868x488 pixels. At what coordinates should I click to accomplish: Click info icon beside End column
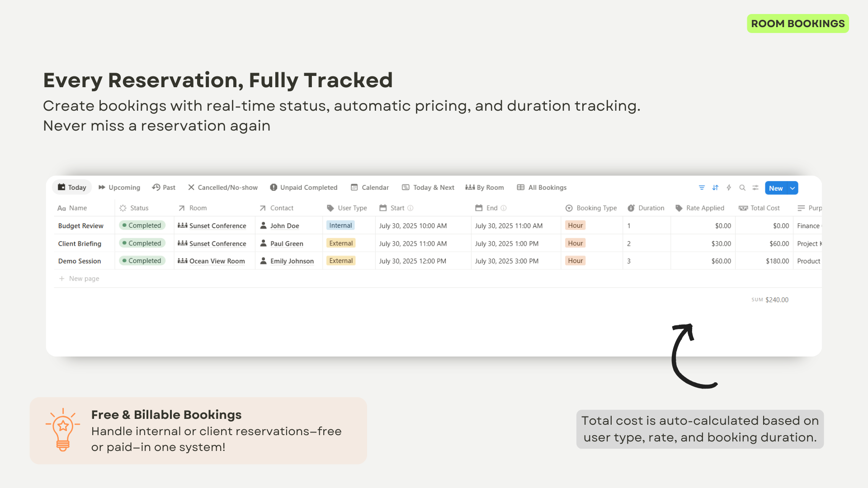point(504,208)
